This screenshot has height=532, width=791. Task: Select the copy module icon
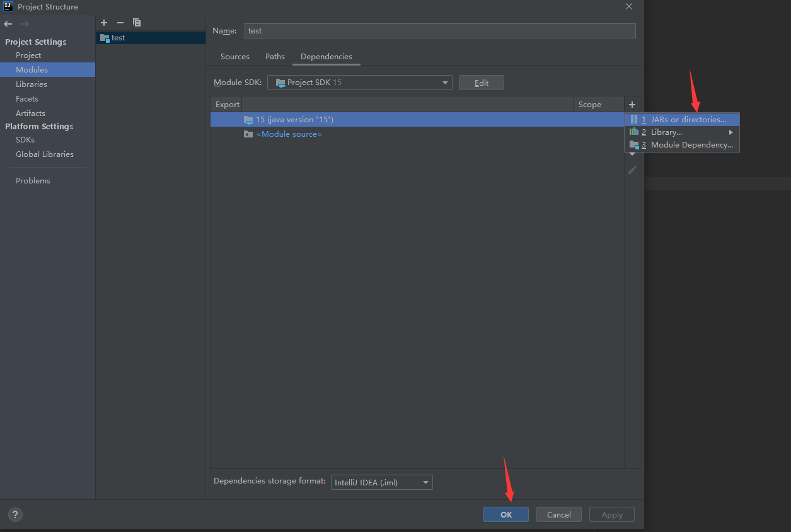(137, 23)
